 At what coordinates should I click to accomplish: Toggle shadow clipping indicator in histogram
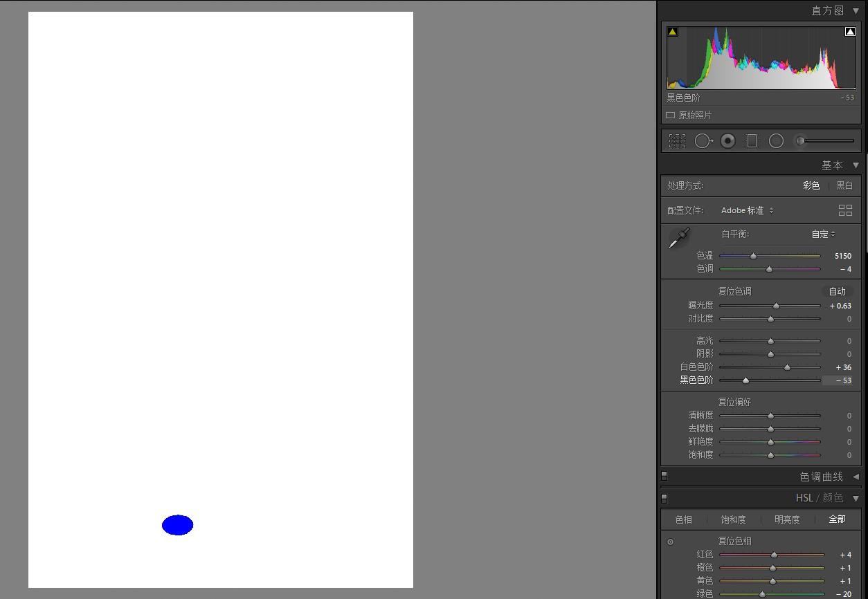pyautogui.click(x=672, y=32)
